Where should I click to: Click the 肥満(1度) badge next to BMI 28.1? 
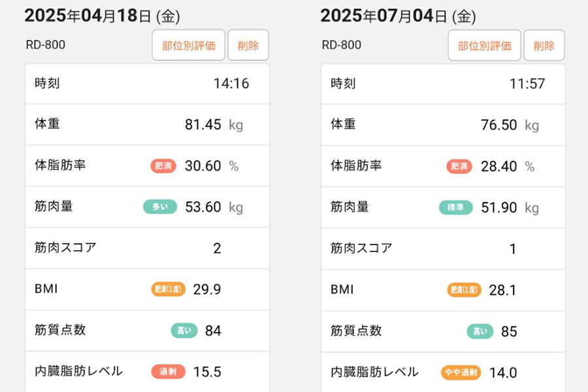pos(464,290)
